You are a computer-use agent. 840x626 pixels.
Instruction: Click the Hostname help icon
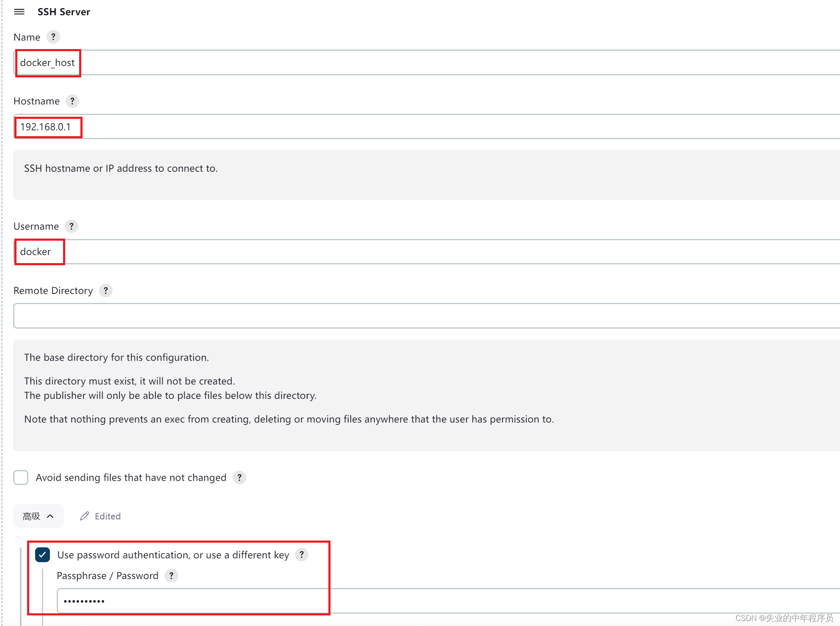(72, 101)
